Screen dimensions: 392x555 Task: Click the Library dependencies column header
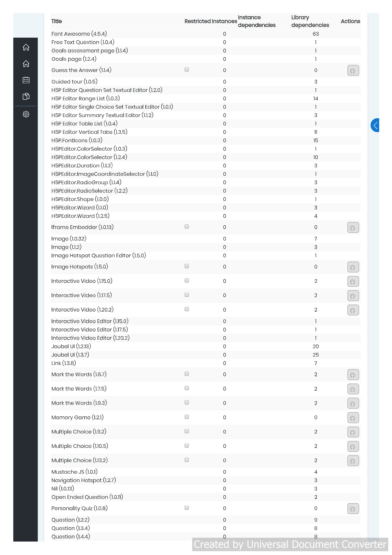tap(310, 21)
